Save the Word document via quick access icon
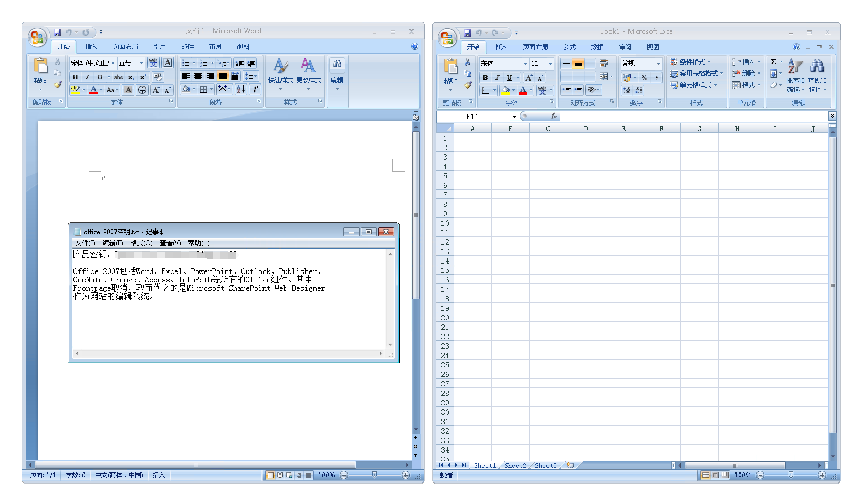 pos(57,33)
